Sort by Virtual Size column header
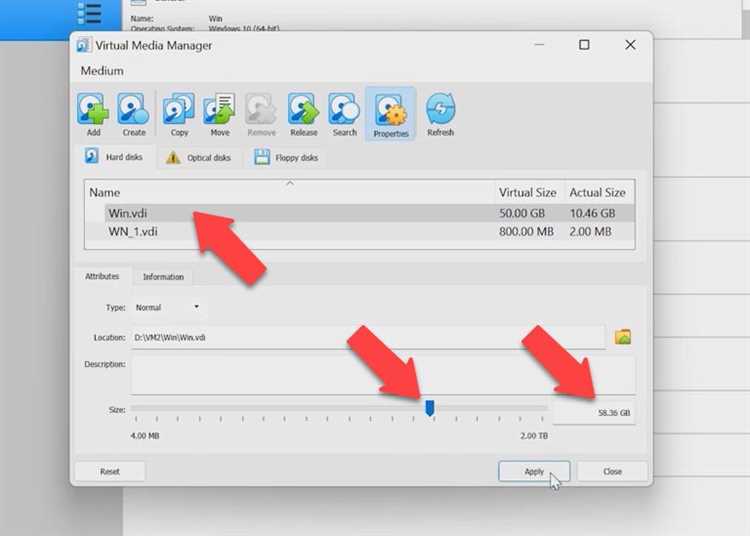 tap(528, 192)
